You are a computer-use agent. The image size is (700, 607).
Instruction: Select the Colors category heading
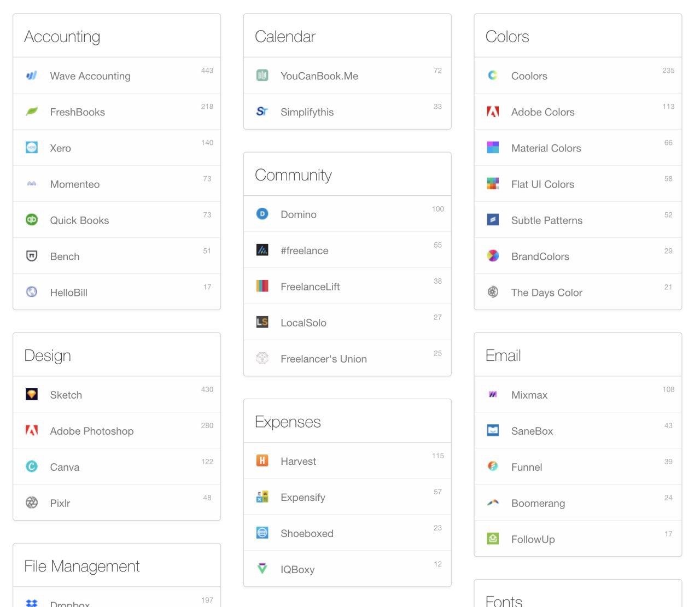507,37
